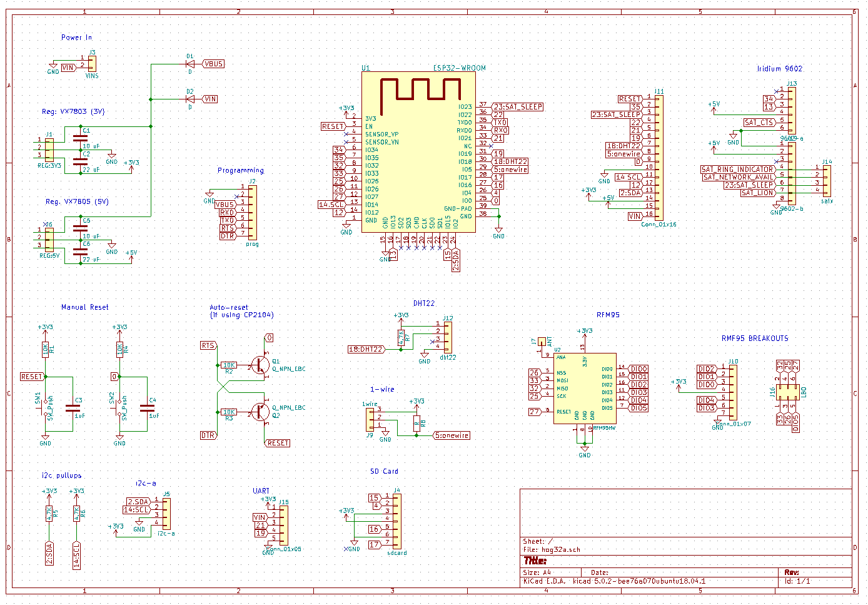Click the J13 connector symbol
The width and height of the screenshot is (868, 605).
pos(792,111)
